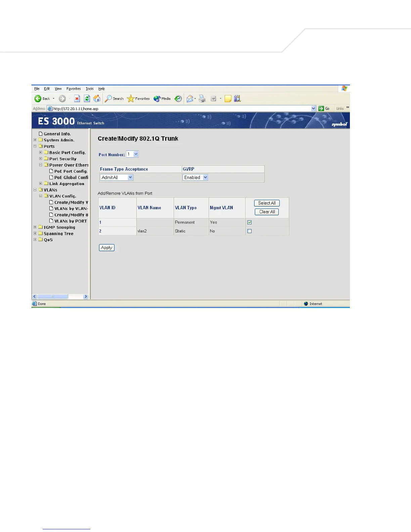The height and width of the screenshot is (532, 411).
Task: Go back with the Back arrow icon
Action: coord(38,98)
